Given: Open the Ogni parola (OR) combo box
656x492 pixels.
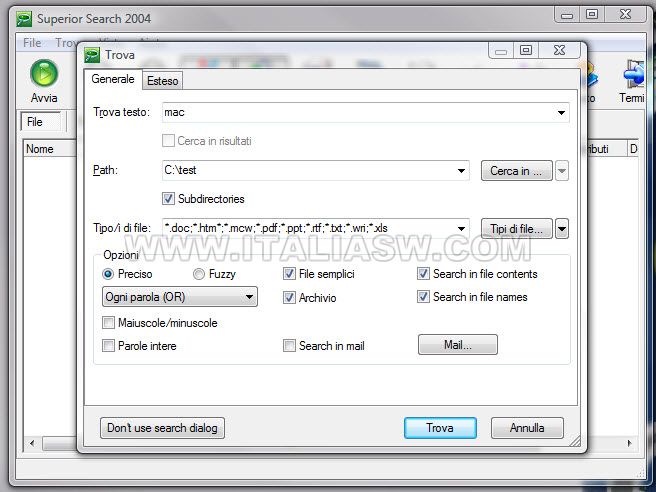Looking at the screenshot, I should point(179,297).
